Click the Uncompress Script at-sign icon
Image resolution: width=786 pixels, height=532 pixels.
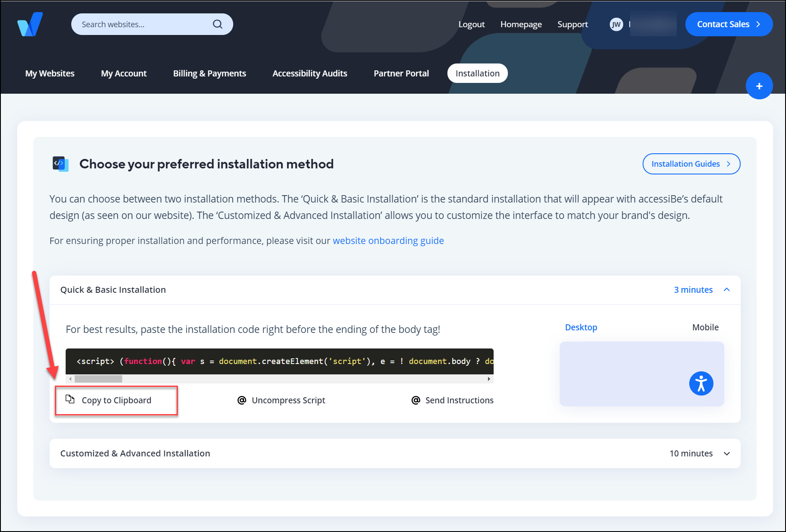coord(242,400)
